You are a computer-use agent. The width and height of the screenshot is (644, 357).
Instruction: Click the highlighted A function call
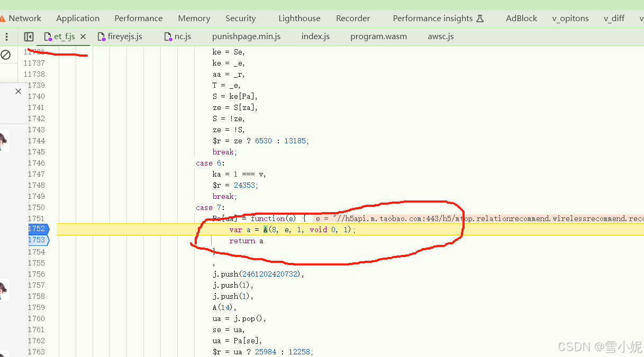coord(266,230)
